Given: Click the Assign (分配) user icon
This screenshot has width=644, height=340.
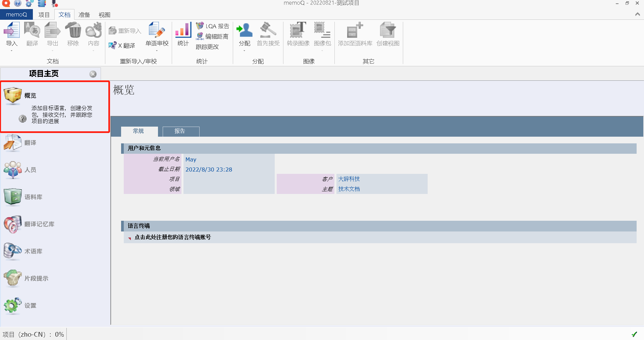Looking at the screenshot, I should (x=245, y=30).
